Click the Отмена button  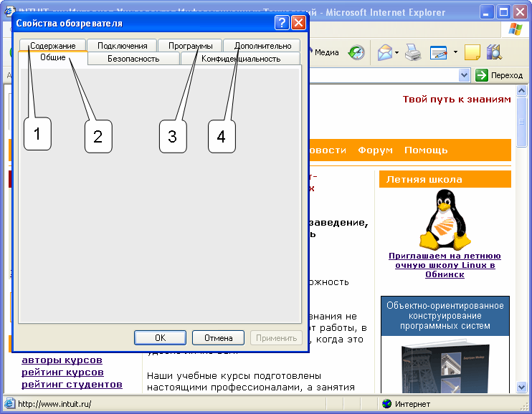[x=218, y=337]
